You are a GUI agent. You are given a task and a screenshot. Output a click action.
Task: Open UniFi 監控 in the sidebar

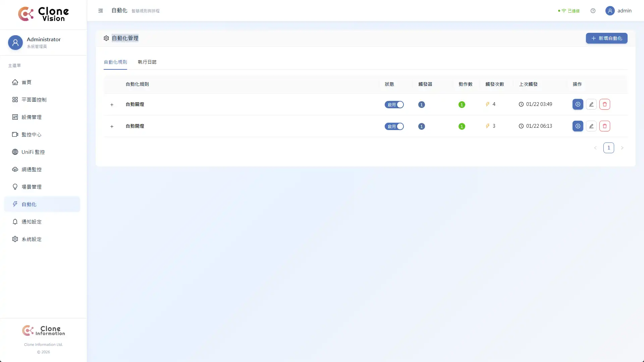coord(33,152)
